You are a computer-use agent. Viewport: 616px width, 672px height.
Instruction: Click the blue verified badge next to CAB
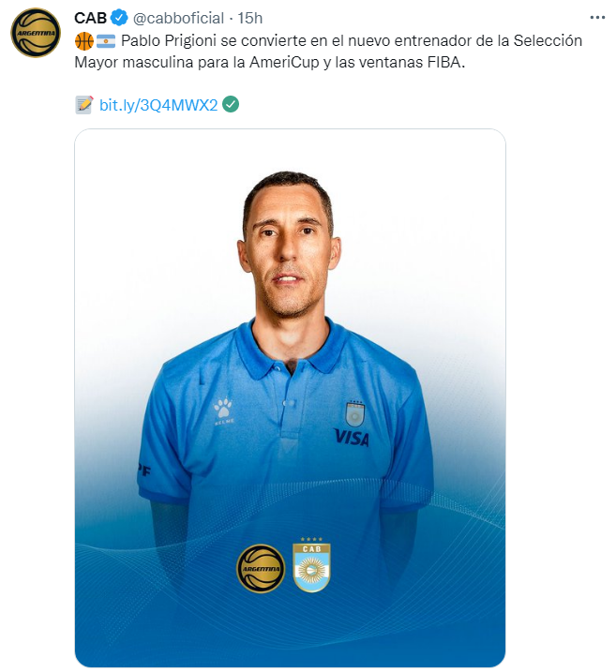(119, 18)
